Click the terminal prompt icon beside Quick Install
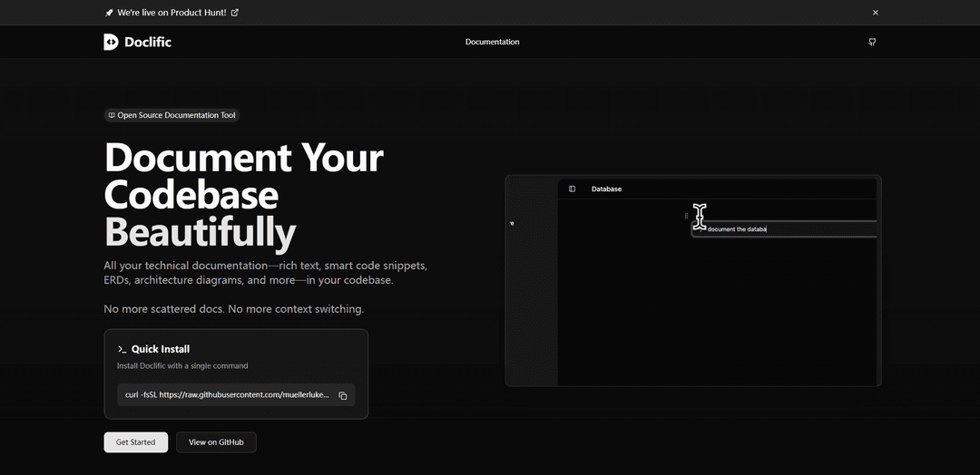The width and height of the screenshot is (980, 475). 122,349
